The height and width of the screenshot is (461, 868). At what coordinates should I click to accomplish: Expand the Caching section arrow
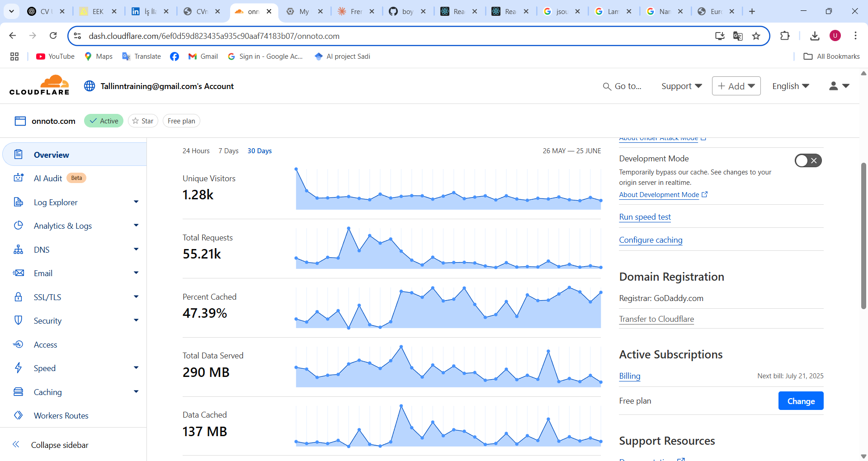click(136, 391)
